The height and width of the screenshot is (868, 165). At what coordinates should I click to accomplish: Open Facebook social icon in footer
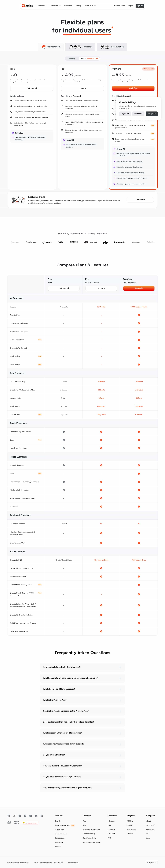[x=9, y=816]
